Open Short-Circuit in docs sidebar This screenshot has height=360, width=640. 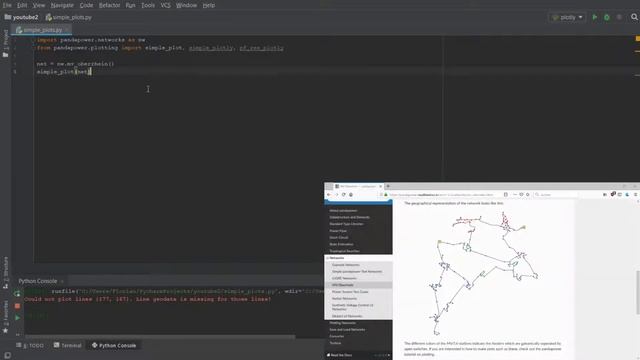click(x=339, y=238)
